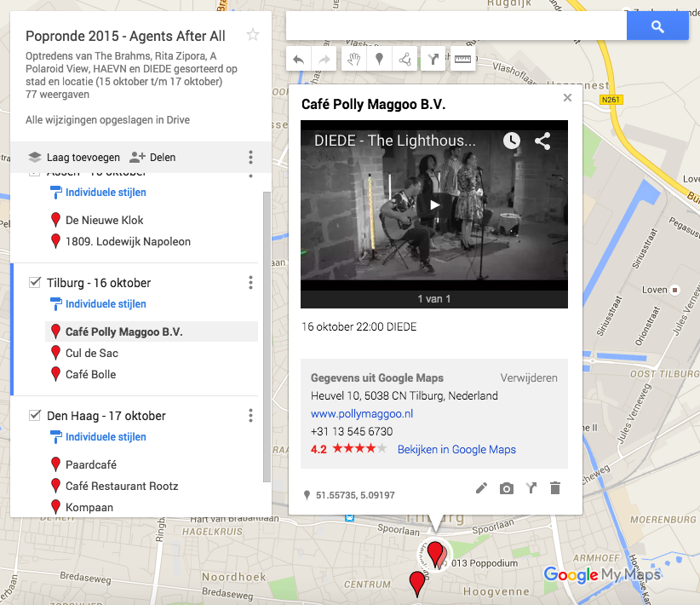Click the lower red map marker
The height and width of the screenshot is (605, 700).
[417, 584]
